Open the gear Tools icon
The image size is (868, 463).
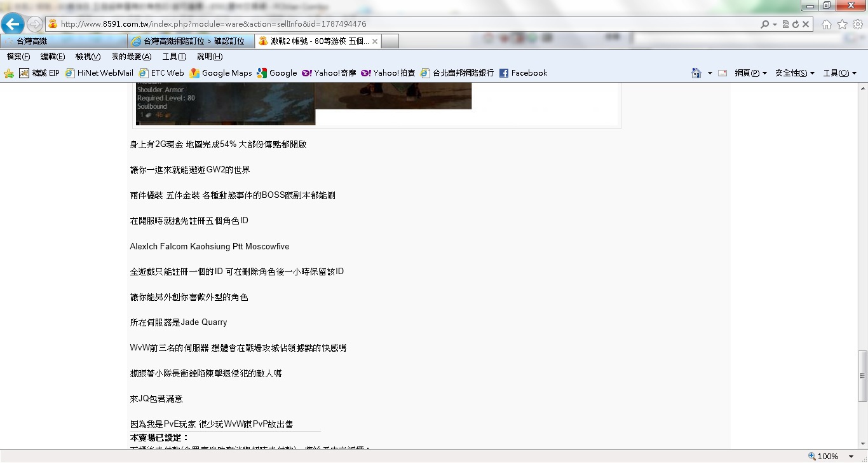(x=857, y=24)
